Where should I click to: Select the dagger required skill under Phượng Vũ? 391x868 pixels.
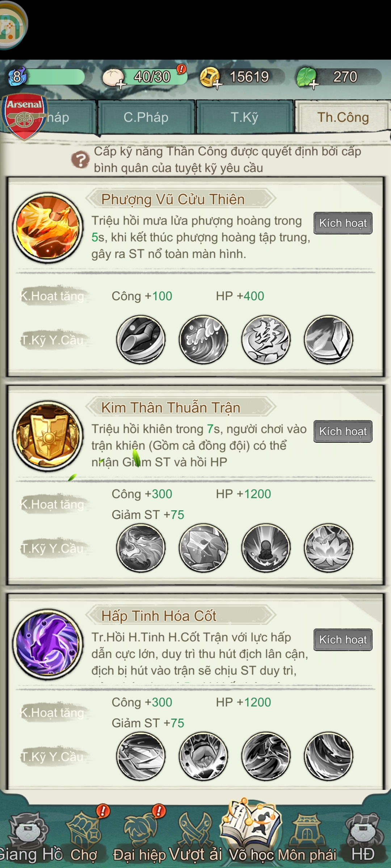tap(329, 340)
